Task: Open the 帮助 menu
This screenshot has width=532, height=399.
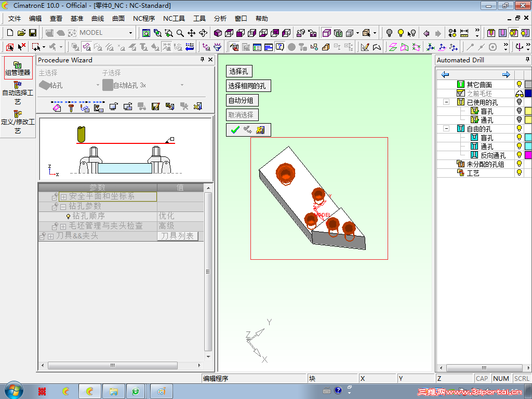Action: tap(262, 19)
